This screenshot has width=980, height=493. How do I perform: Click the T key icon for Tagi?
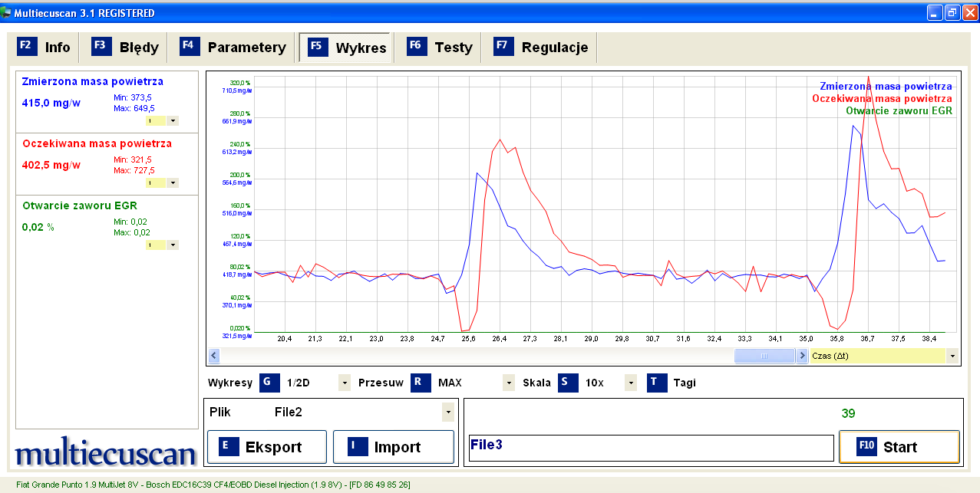[656, 383]
